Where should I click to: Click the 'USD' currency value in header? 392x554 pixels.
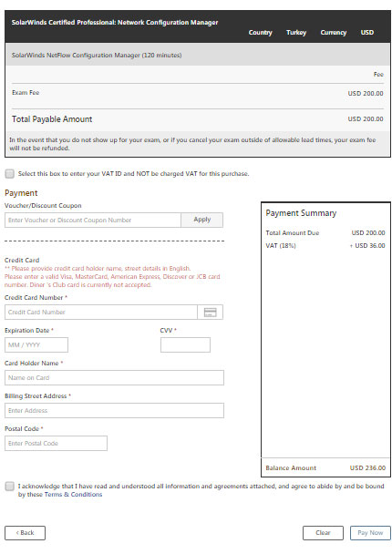366,33
